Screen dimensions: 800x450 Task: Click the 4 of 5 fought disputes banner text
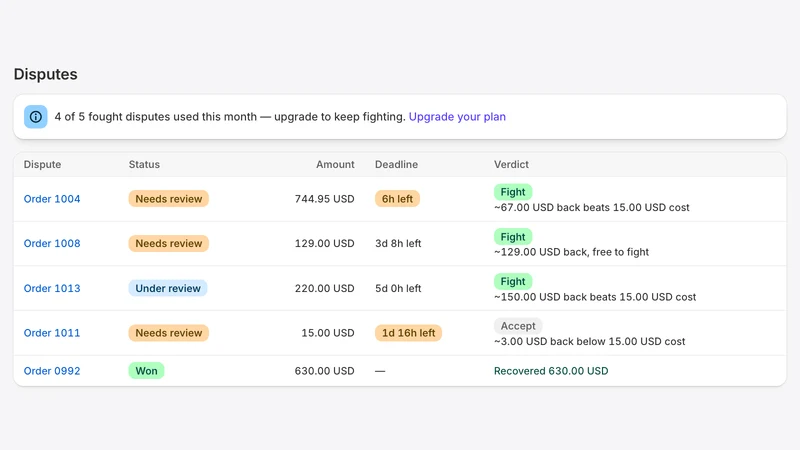pyautogui.click(x=230, y=117)
